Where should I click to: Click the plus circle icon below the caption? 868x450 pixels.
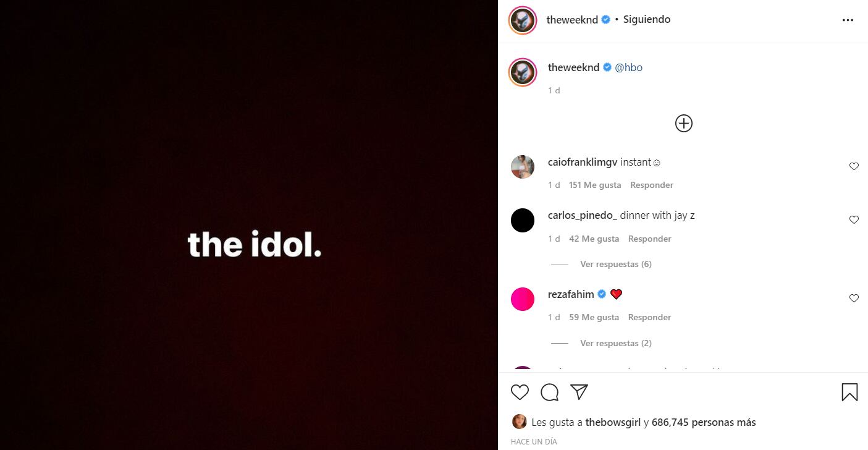[x=683, y=123]
